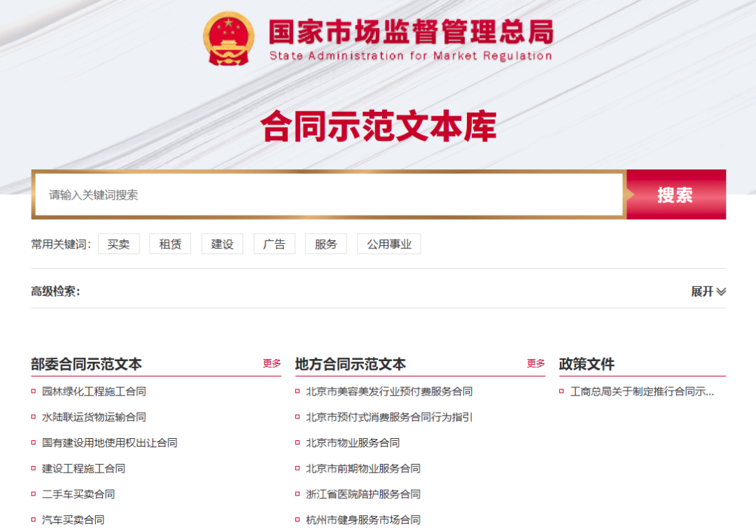The height and width of the screenshot is (532, 756).
Task: Select the 买卖 keyword tag
Action: (118, 244)
